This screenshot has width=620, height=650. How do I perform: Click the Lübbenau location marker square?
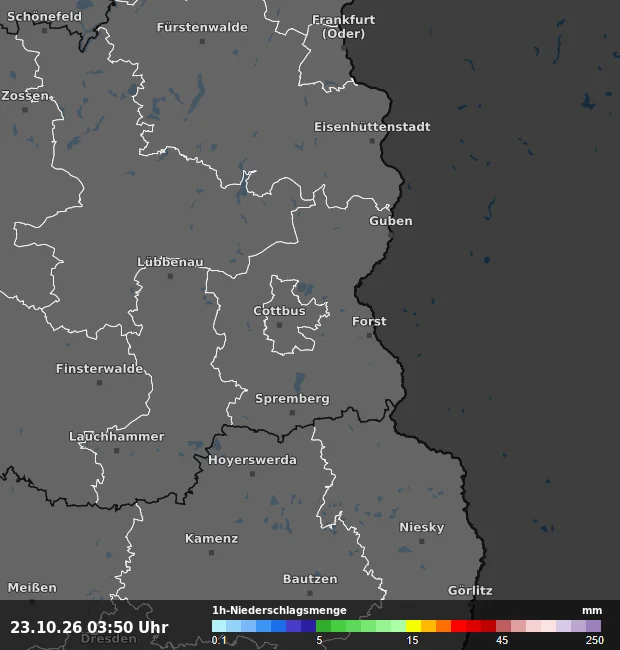tap(170, 276)
